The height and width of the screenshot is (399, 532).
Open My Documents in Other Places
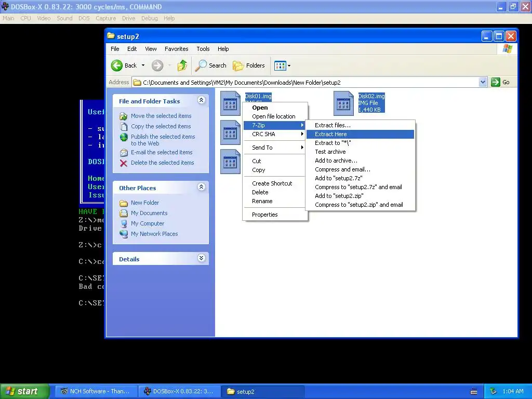(x=149, y=213)
